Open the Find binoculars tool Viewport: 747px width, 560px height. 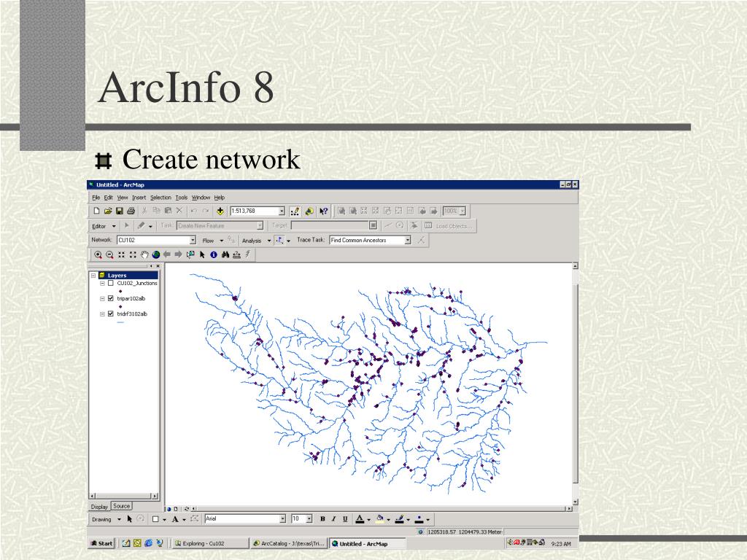(225, 254)
